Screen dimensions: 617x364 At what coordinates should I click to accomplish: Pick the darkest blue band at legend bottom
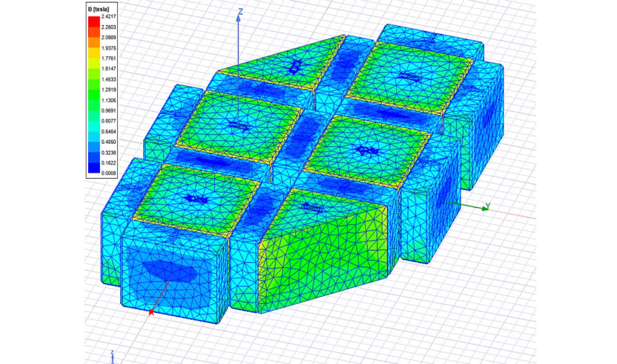(94, 168)
